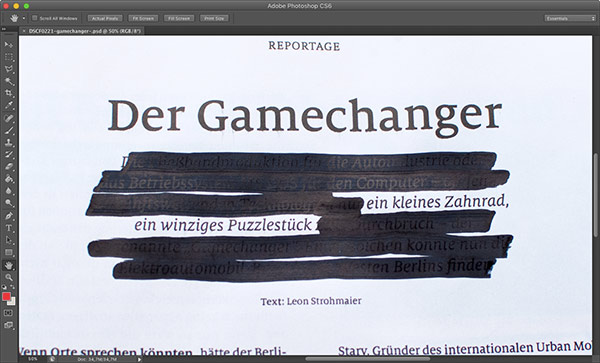This screenshot has width=600, height=363.
Task: Close the DSCF0221-gamechanger.psd document tab
Action: (24, 31)
